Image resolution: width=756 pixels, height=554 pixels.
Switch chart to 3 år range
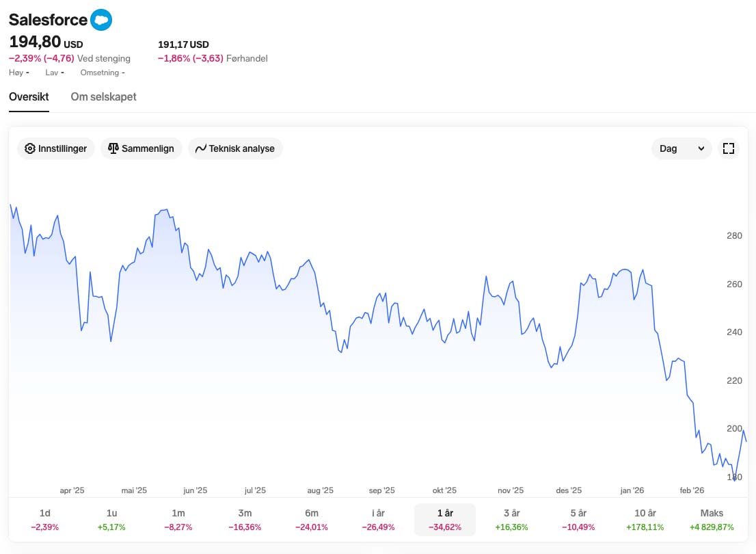511,520
